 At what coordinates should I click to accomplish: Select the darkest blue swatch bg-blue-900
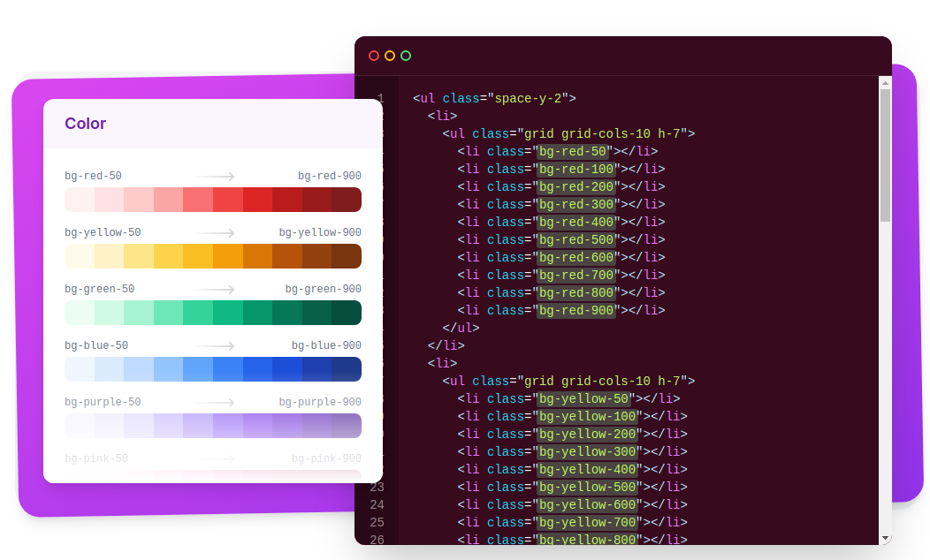347,369
